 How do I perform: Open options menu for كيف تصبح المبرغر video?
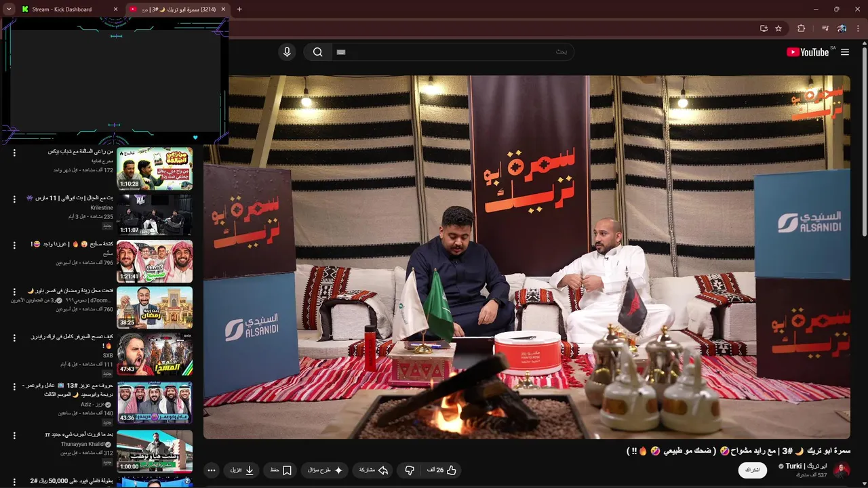point(14,338)
